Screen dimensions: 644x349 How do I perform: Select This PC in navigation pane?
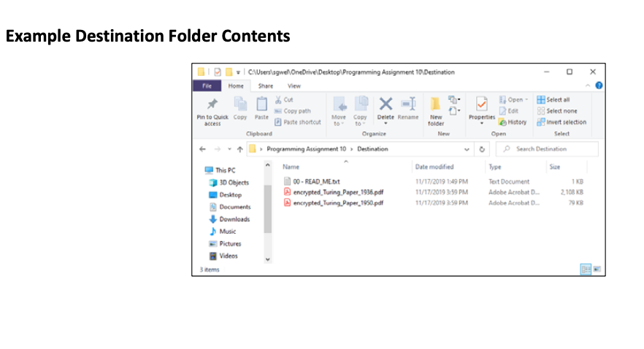220,170
